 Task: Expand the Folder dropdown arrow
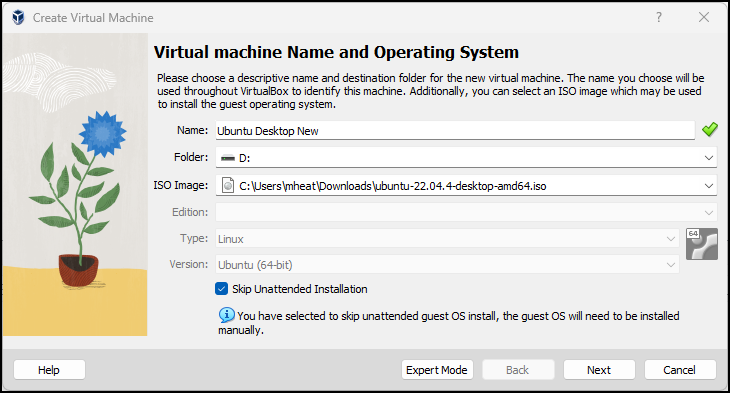coord(709,158)
